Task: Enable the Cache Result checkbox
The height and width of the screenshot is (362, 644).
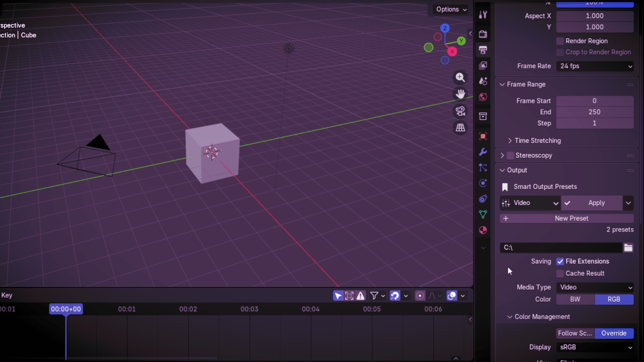Action: [560, 274]
